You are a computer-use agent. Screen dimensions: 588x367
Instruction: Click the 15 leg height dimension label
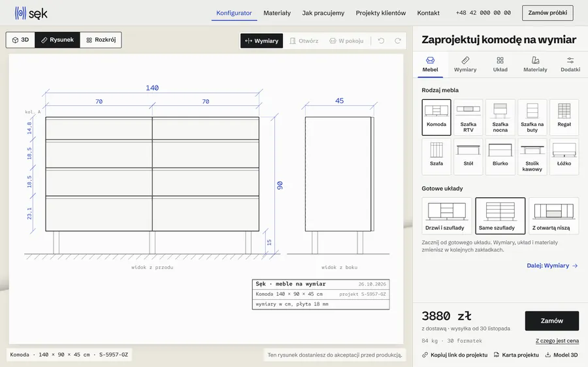pyautogui.click(x=269, y=242)
